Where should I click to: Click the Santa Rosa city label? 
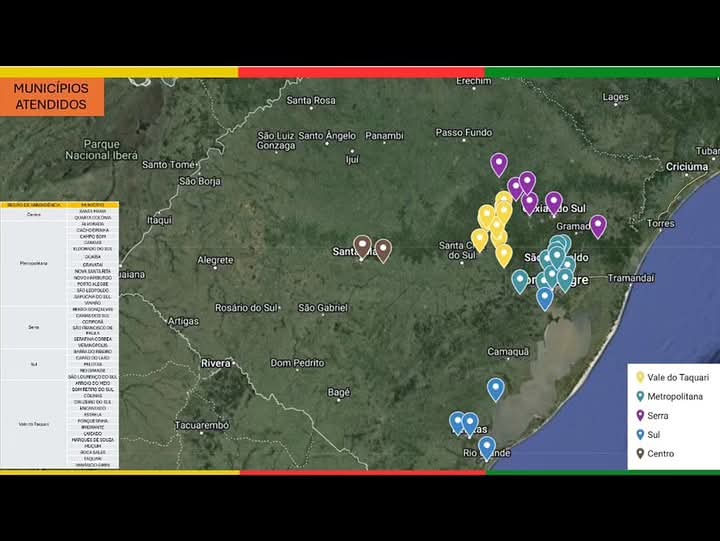point(311,101)
